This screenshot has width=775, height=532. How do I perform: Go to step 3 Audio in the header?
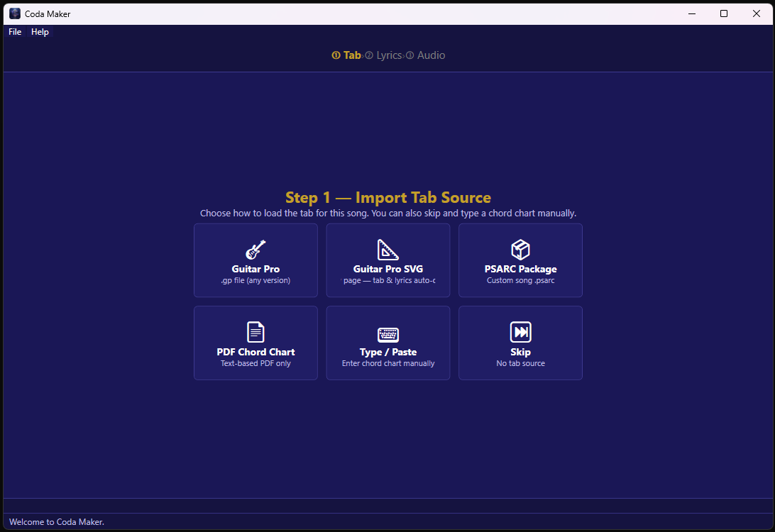click(x=425, y=55)
